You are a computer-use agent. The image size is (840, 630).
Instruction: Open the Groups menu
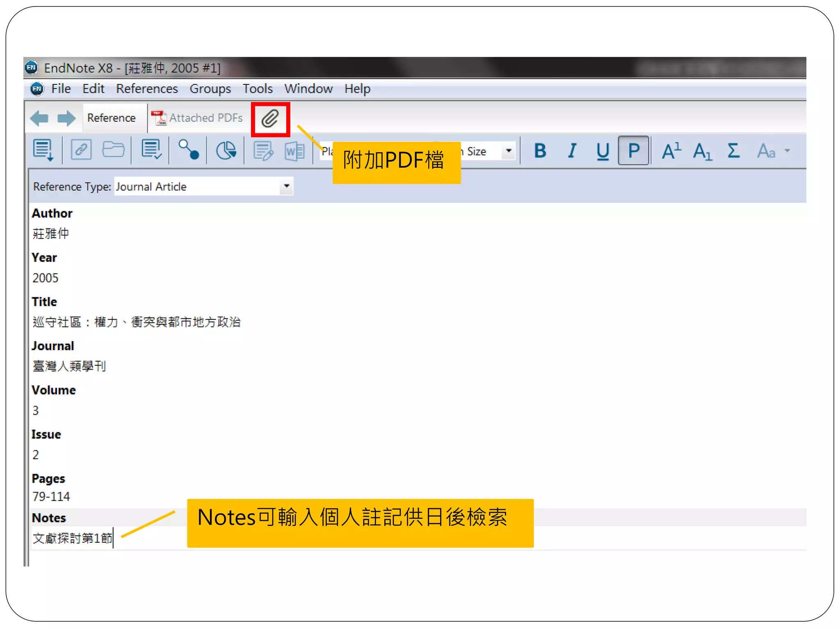click(210, 89)
